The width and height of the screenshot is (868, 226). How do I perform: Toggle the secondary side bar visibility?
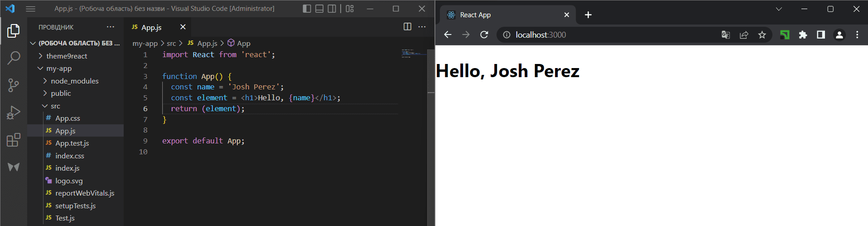click(x=332, y=9)
